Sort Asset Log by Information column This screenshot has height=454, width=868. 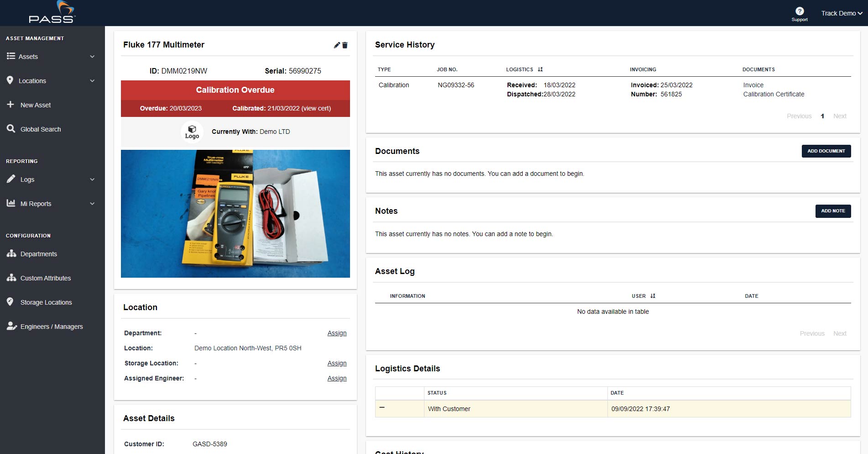[x=408, y=296]
